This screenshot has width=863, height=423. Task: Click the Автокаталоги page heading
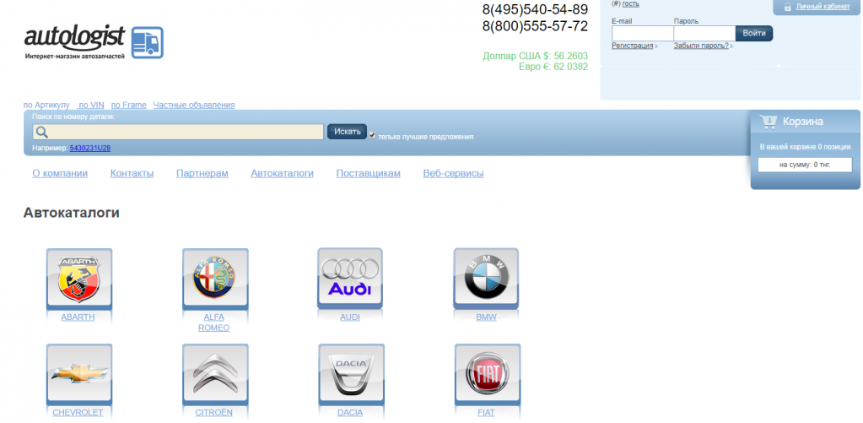(x=72, y=213)
